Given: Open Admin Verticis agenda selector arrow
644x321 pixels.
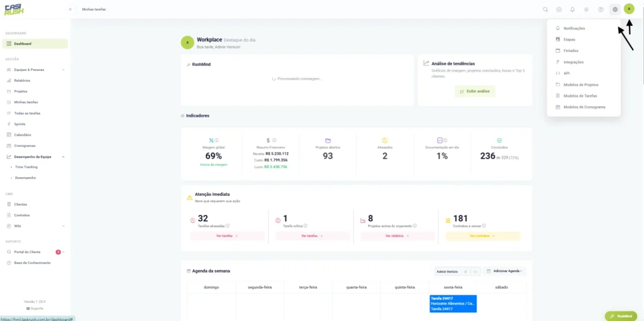Looking at the screenshot, I should [x=475, y=272].
